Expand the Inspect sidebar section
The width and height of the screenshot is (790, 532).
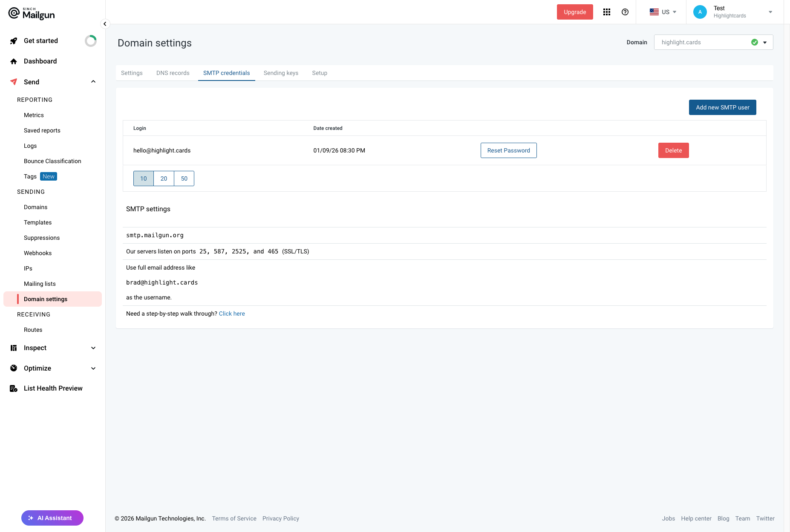click(93, 348)
